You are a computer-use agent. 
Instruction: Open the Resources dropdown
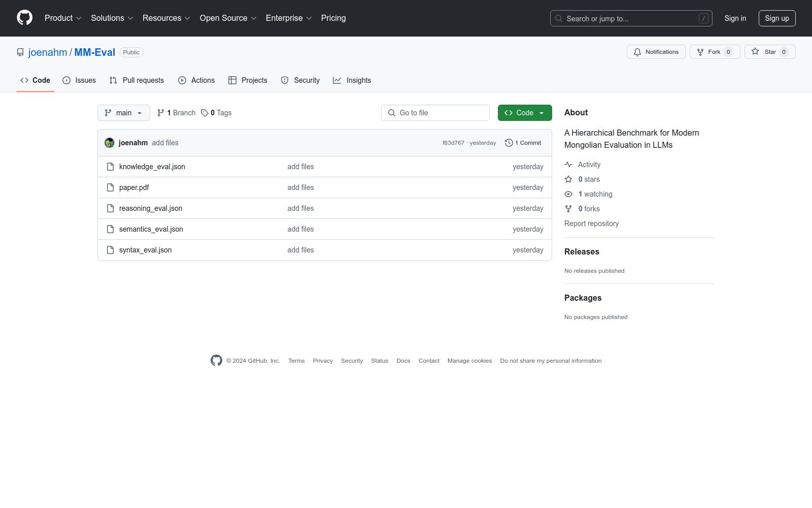tap(166, 18)
